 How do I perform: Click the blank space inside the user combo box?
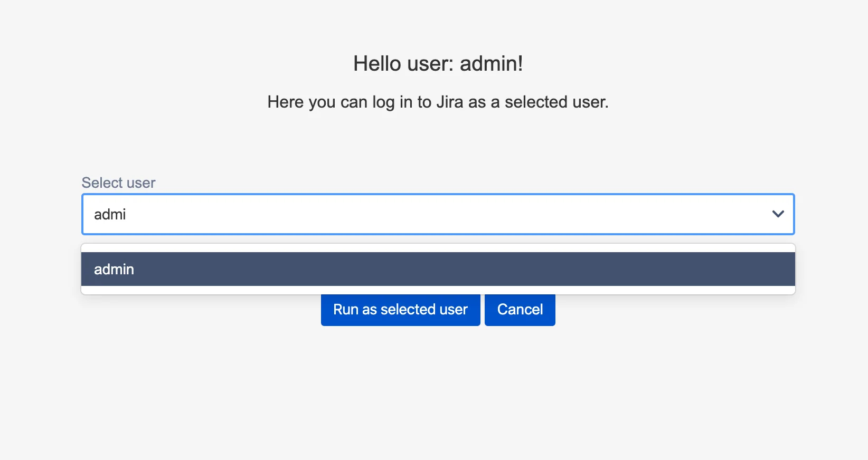(x=449, y=214)
